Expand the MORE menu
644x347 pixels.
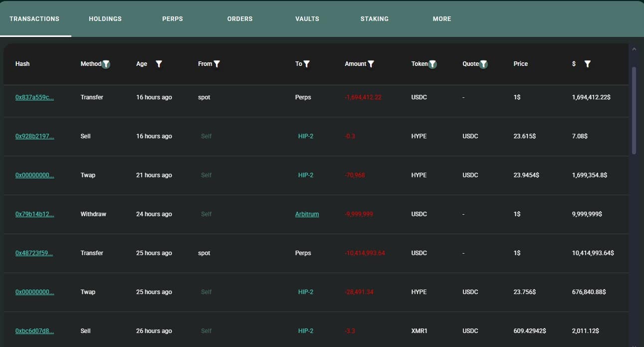tap(441, 18)
